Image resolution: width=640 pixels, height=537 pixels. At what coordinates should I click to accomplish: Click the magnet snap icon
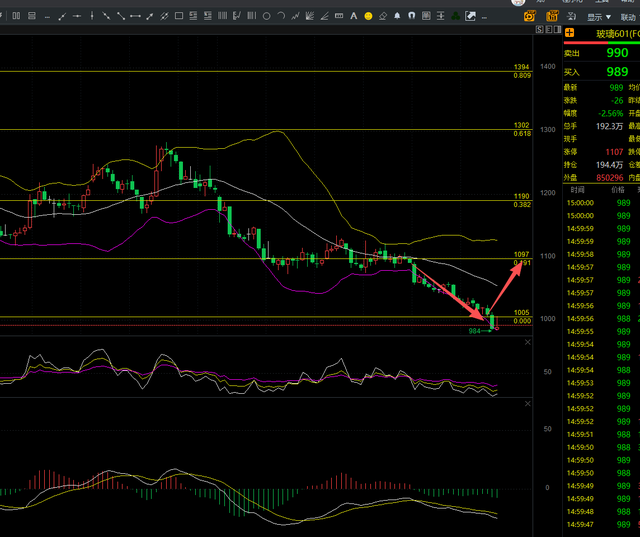point(411,16)
